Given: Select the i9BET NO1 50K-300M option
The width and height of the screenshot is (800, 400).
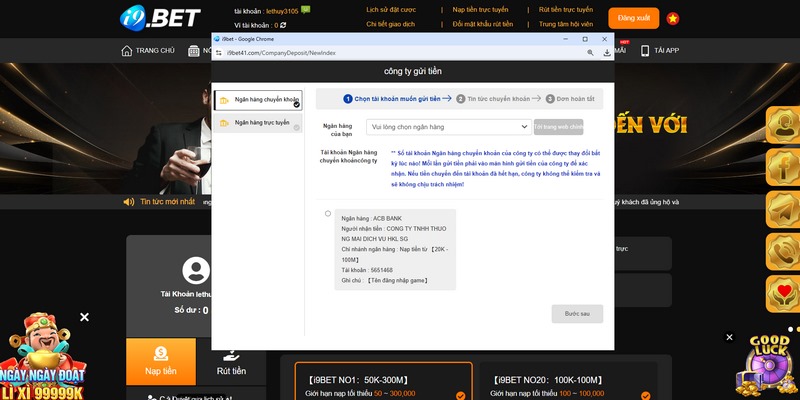Looking at the screenshot, I should pos(384,381).
